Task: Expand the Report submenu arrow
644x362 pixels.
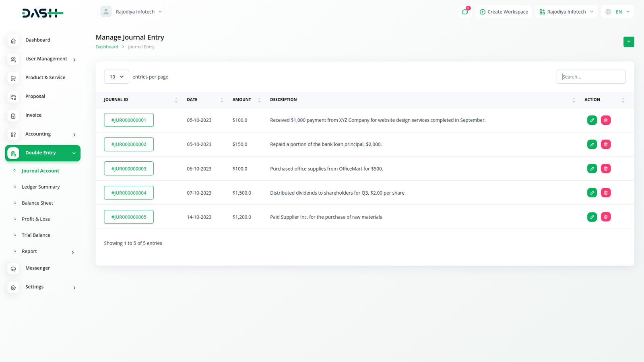Action: click(x=73, y=252)
